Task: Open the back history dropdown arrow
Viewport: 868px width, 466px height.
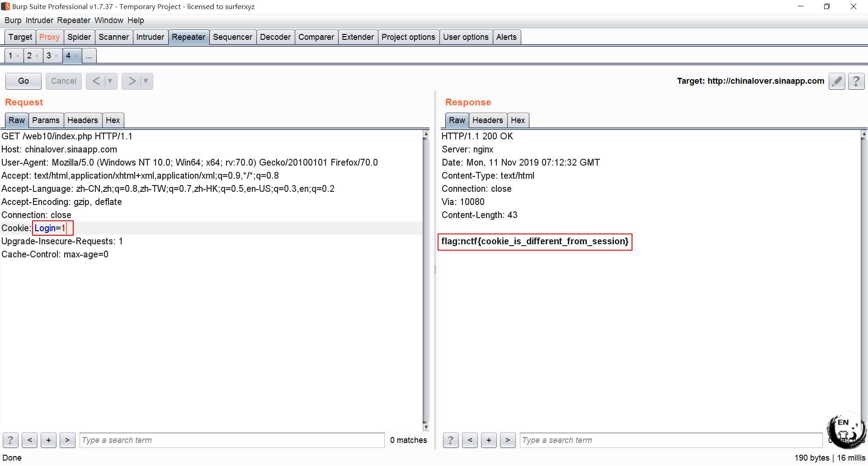Action: pos(110,81)
